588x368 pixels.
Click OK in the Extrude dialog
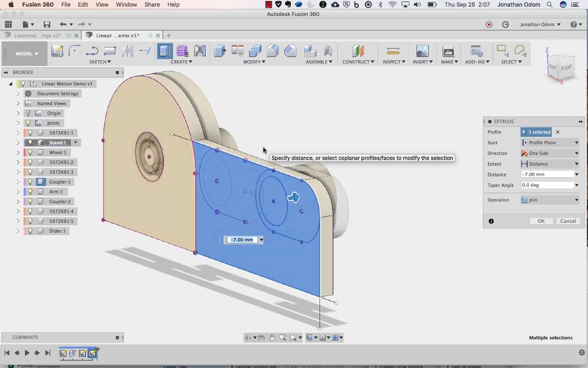[x=541, y=221]
